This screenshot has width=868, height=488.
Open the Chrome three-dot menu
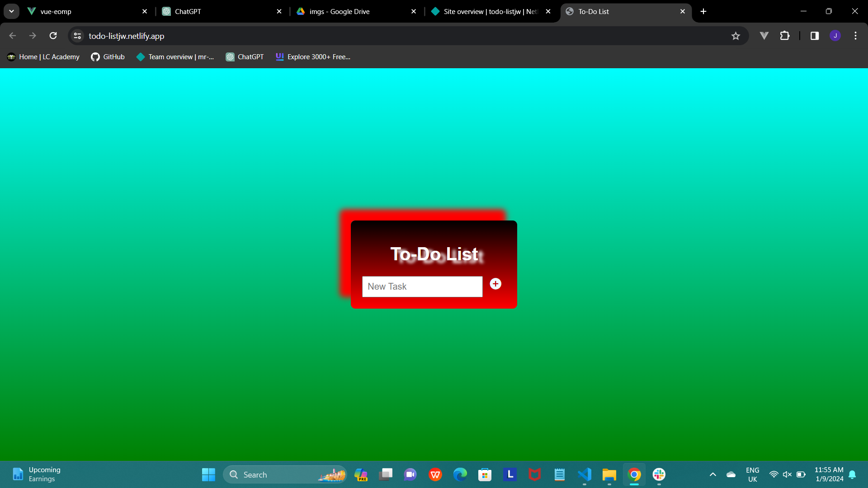click(x=855, y=36)
